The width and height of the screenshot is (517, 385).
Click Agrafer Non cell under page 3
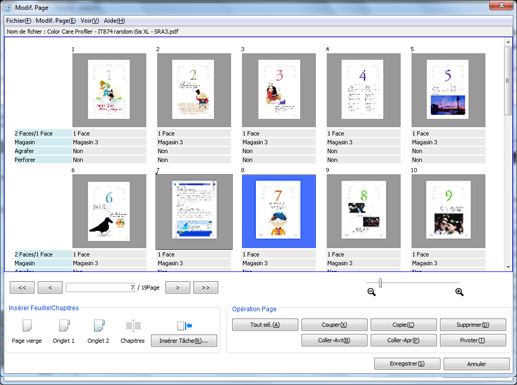[279, 151]
